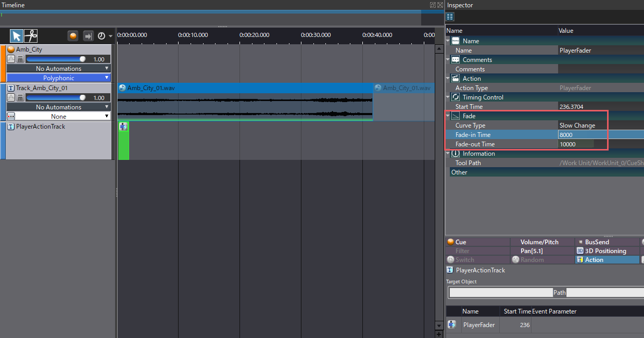
Task: Open the clock time-display options
Action: (x=105, y=36)
